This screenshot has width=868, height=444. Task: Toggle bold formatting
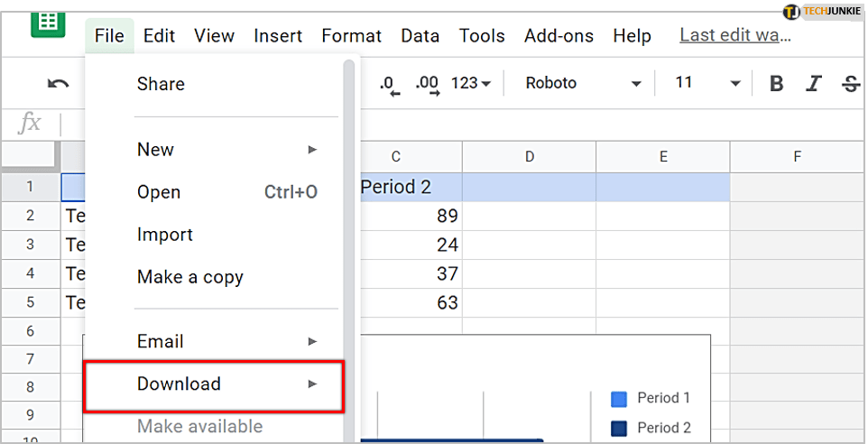click(776, 84)
